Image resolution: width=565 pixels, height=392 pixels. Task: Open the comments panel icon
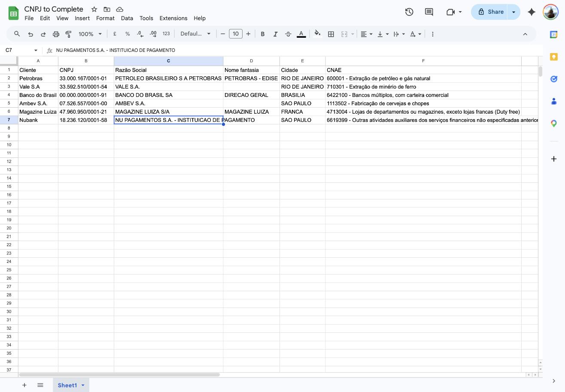tap(429, 12)
